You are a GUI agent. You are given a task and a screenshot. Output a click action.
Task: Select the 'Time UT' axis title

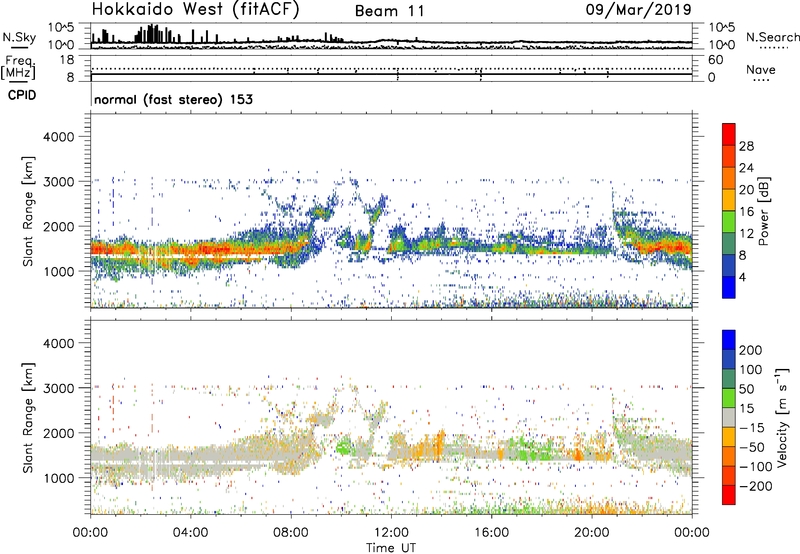click(x=391, y=548)
